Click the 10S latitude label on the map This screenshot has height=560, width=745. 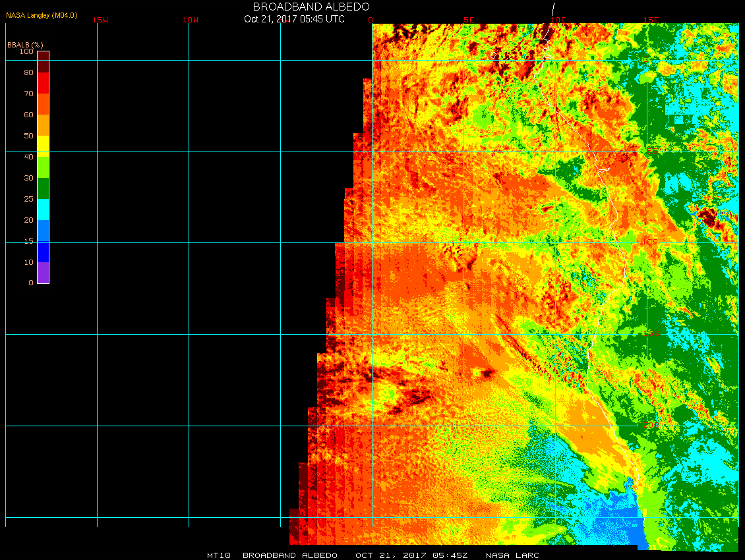(649, 242)
